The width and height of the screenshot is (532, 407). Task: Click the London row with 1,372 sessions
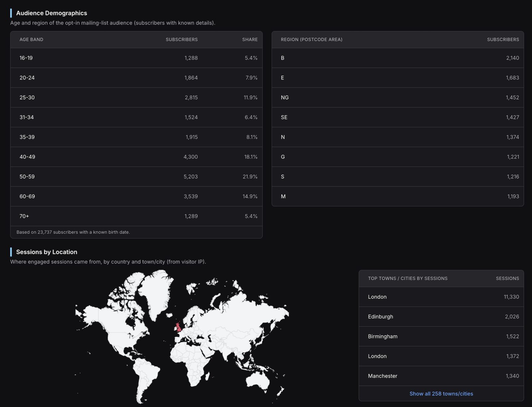441,356
